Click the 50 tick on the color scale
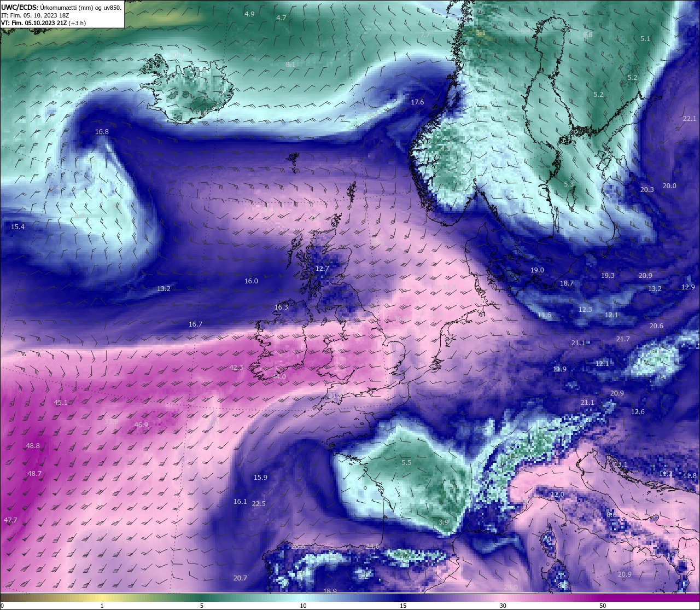This screenshot has width=700, height=610. pos(603,606)
